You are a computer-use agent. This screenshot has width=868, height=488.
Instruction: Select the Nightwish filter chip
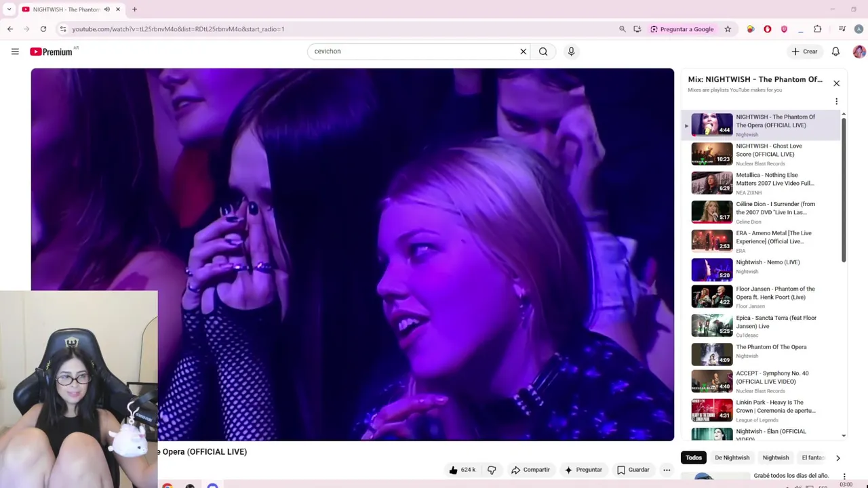[775, 457]
